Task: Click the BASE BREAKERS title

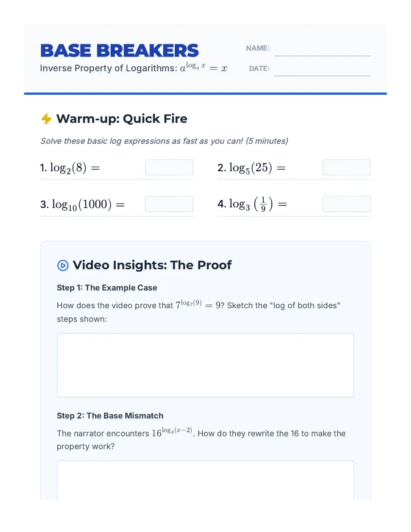Action: coord(119,51)
